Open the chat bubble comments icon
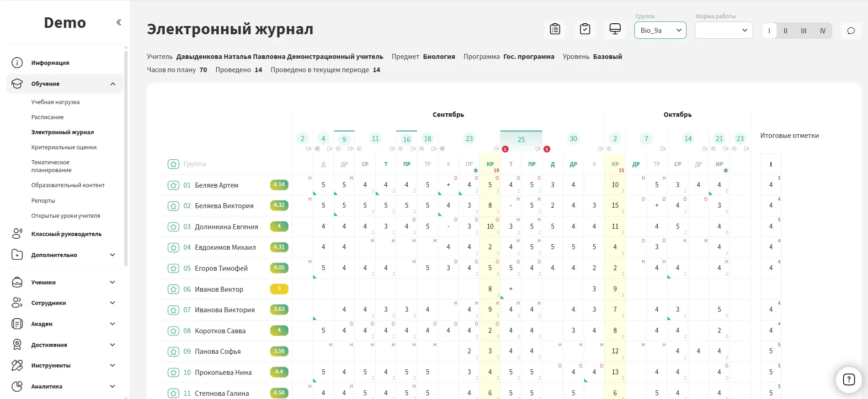The image size is (868, 399). pyautogui.click(x=851, y=31)
